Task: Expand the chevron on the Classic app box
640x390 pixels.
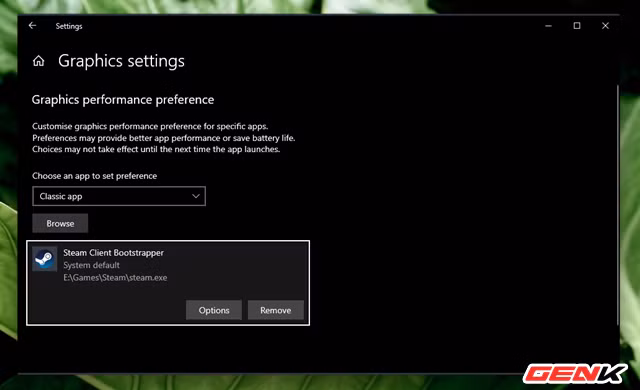Action: (196, 196)
